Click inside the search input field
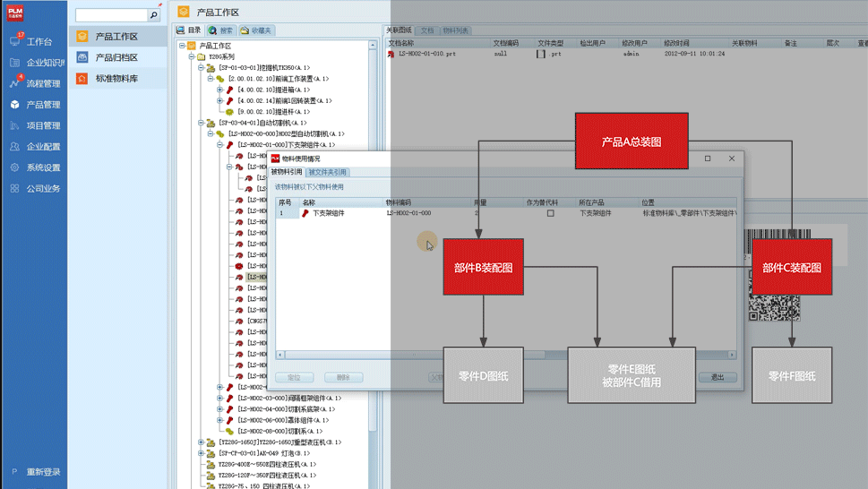 111,15
